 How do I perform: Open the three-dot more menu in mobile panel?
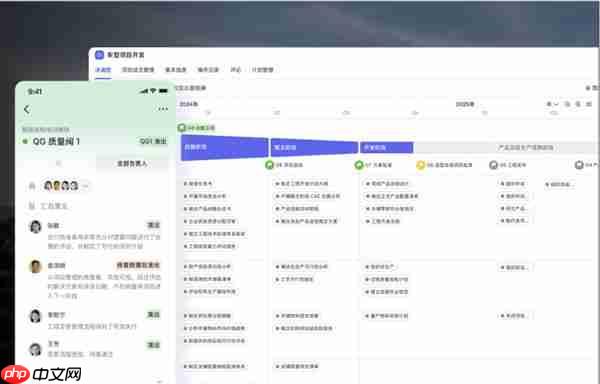coord(163,109)
